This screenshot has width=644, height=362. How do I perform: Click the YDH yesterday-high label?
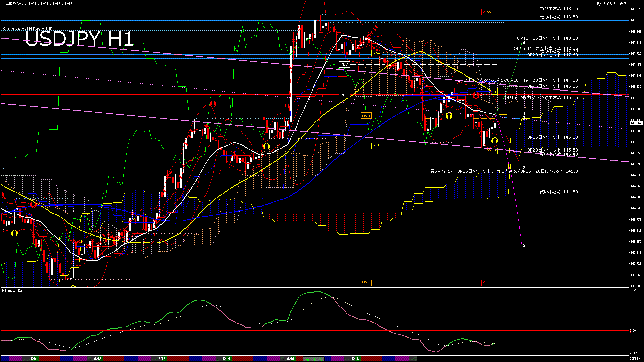tap(376, 54)
